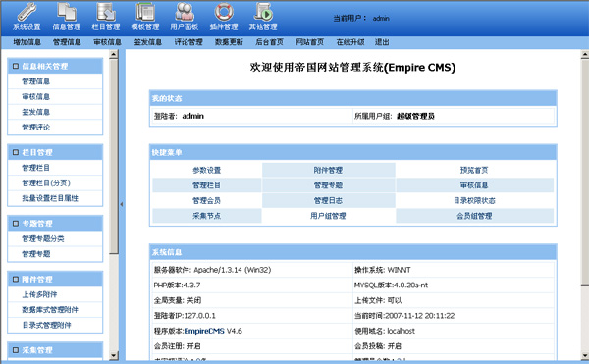Choose 管理信息 in the secondary menu bar
Image resolution: width=589 pixels, height=364 pixels.
pos(67,42)
